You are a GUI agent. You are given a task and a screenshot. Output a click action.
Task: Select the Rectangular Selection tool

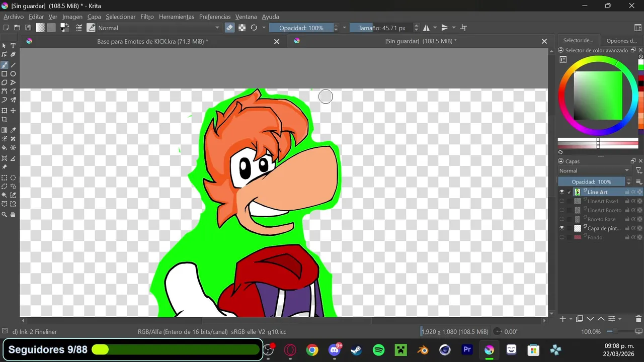point(5,177)
